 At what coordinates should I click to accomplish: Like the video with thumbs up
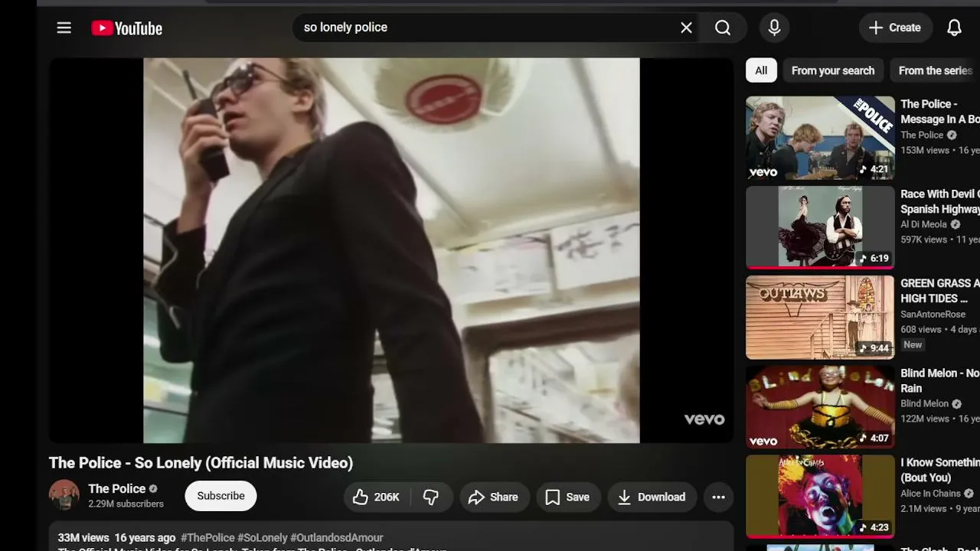point(377,497)
